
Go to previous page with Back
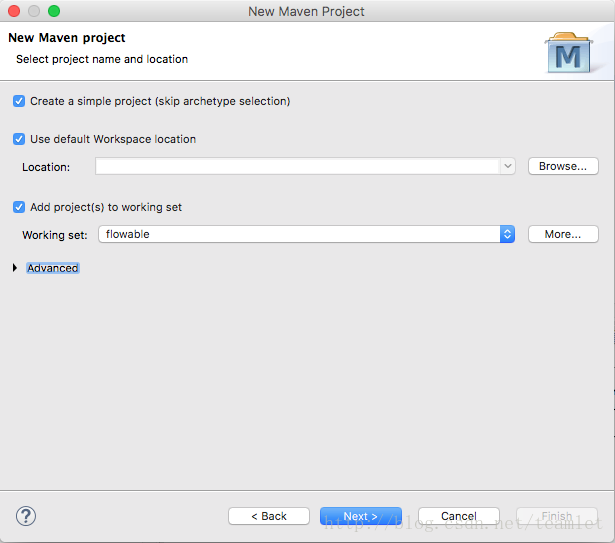click(x=269, y=516)
